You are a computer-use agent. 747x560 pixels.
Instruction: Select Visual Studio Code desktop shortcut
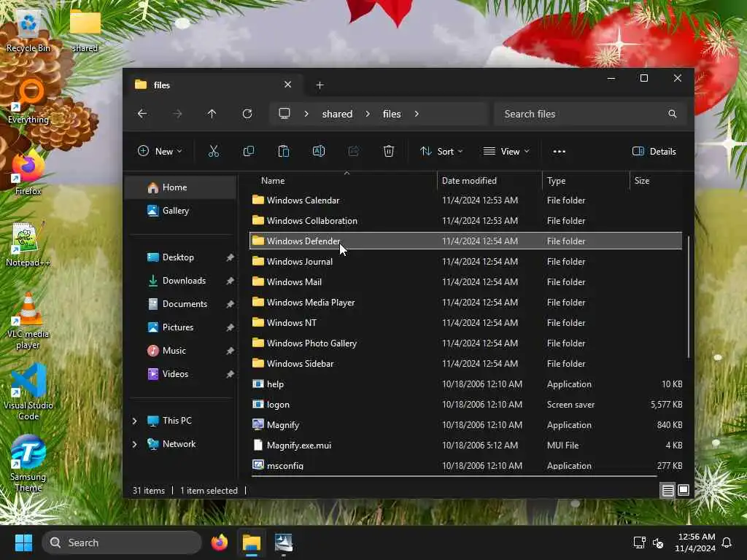[28, 393]
